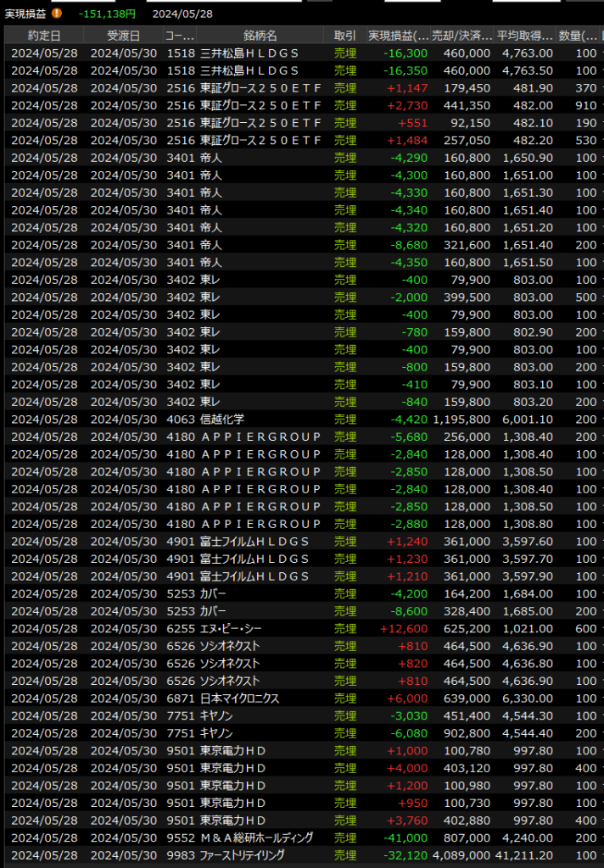Image resolution: width=604 pixels, height=868 pixels.
Task: Click the 平均取得 column header
Action: pyautogui.click(x=524, y=36)
